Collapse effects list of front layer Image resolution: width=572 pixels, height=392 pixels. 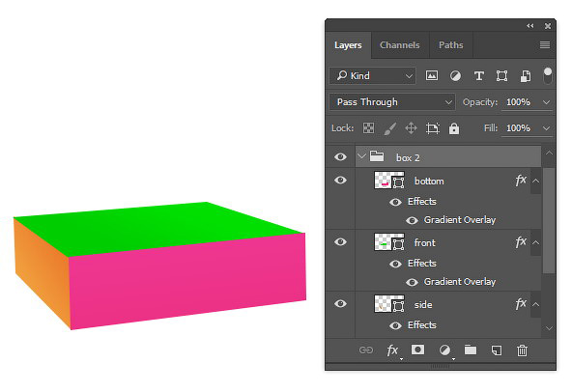(535, 242)
